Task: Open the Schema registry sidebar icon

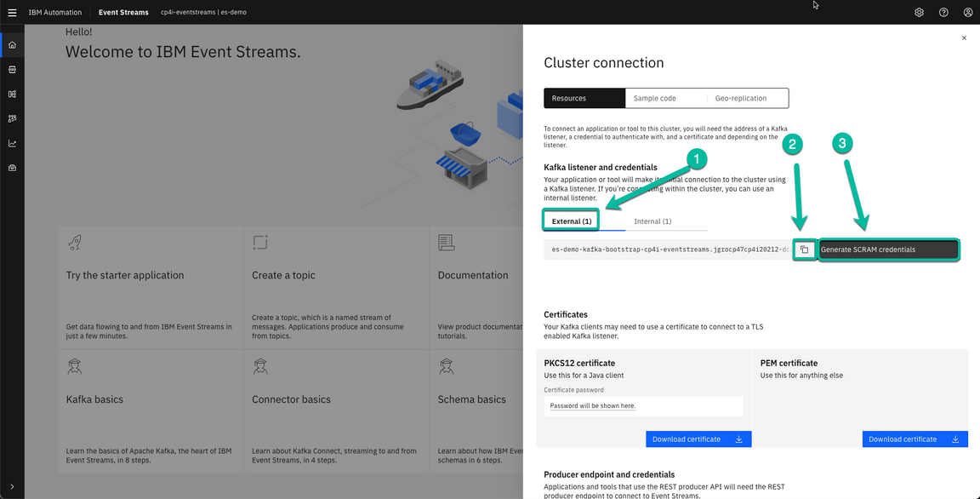Action: point(12,94)
